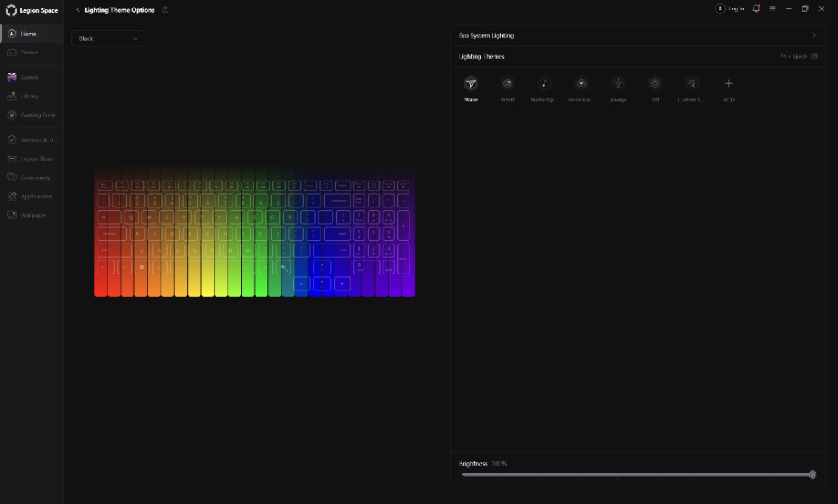
Task: Navigate to Gaming Zone
Action: [x=38, y=115]
